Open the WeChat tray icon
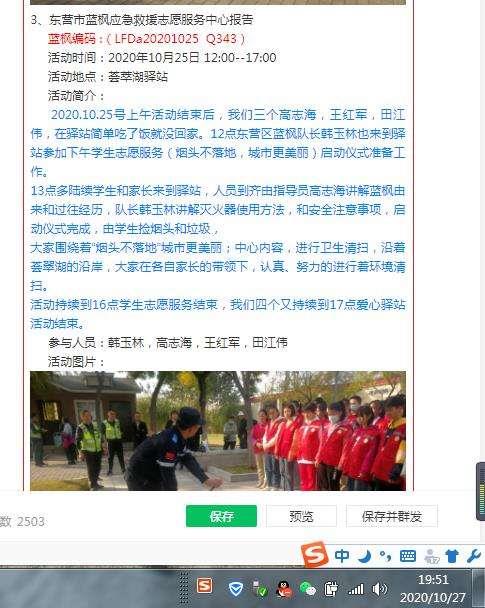485x608 pixels. coord(307,589)
